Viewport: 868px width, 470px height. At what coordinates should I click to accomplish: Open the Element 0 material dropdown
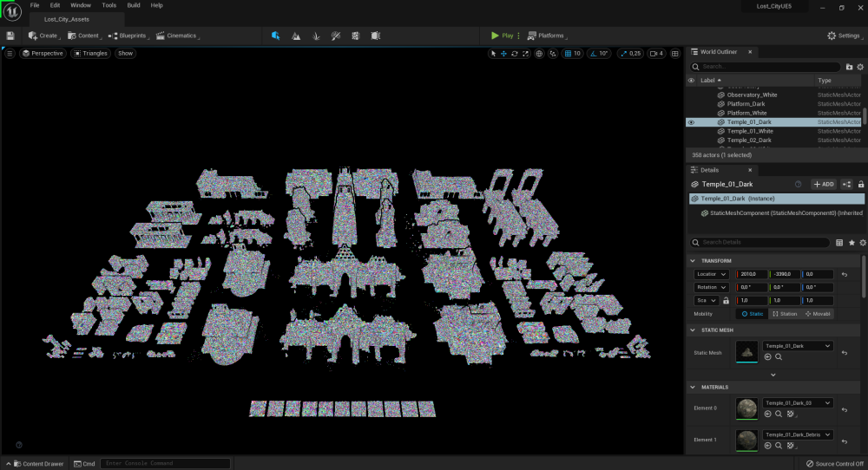[x=798, y=403]
